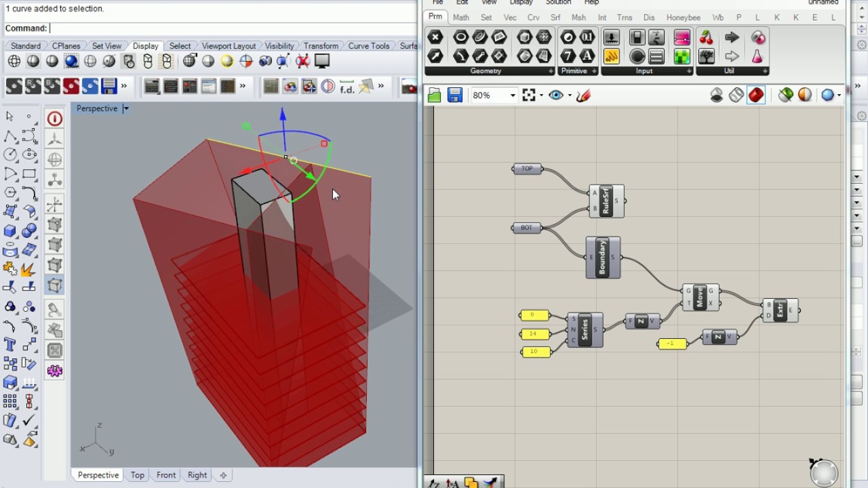
Task: Save the Grasshopper document
Action: tap(455, 96)
